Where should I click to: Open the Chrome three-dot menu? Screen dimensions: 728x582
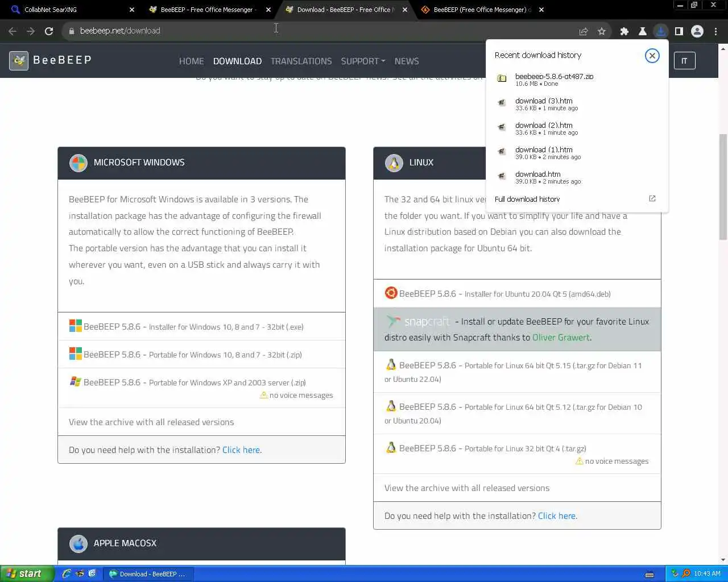716,31
